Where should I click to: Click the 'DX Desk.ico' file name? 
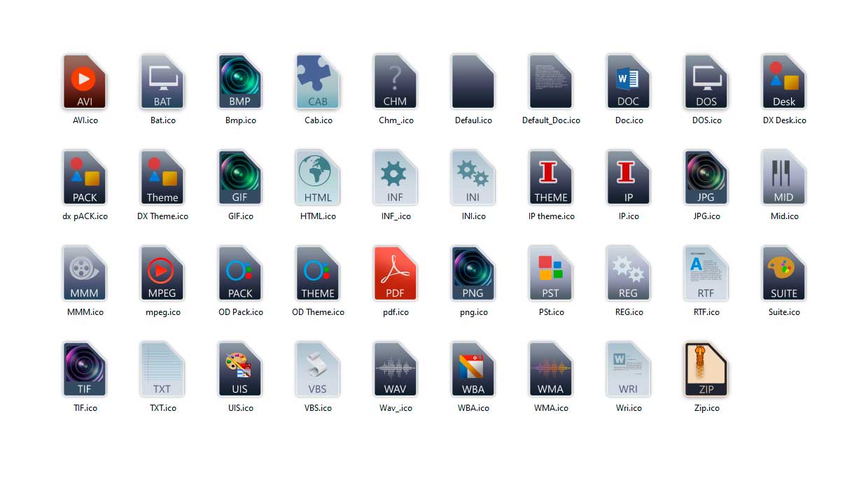784,120
